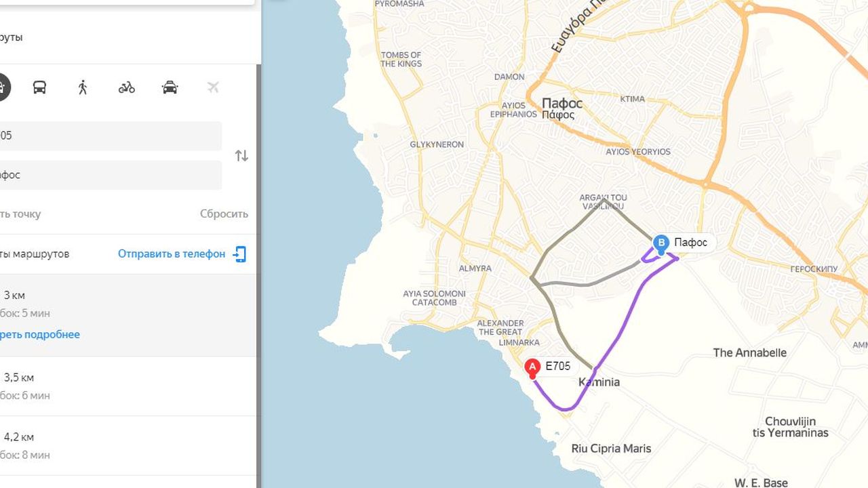Click red marker A on the map
Viewport: 868px width, 488px height.
[x=532, y=368]
